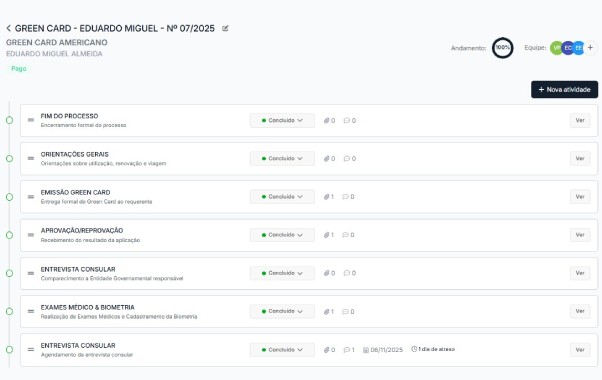Toggle timeline circle for APROVAÇÃO/REPROVAÇÃO
The width and height of the screenshot is (602, 380).
pos(10,235)
